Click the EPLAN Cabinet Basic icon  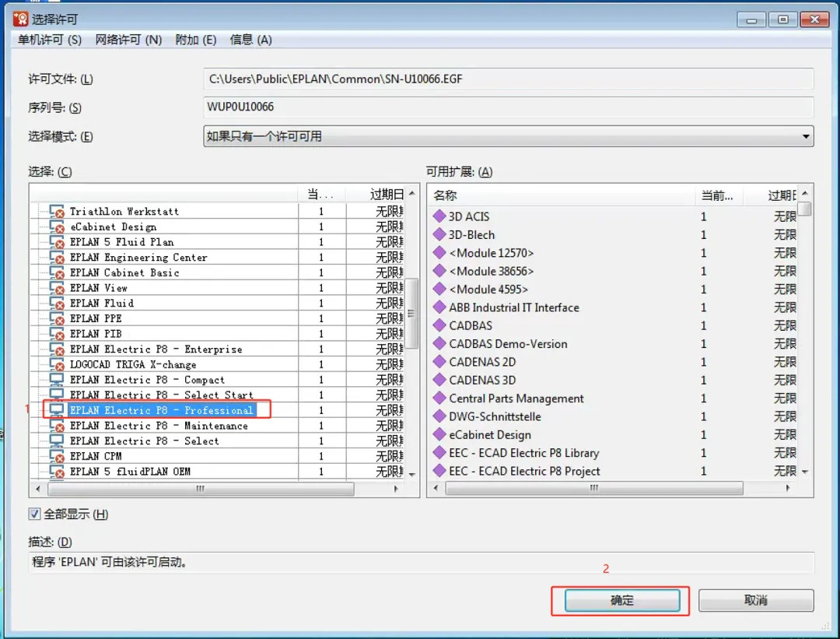(57, 272)
